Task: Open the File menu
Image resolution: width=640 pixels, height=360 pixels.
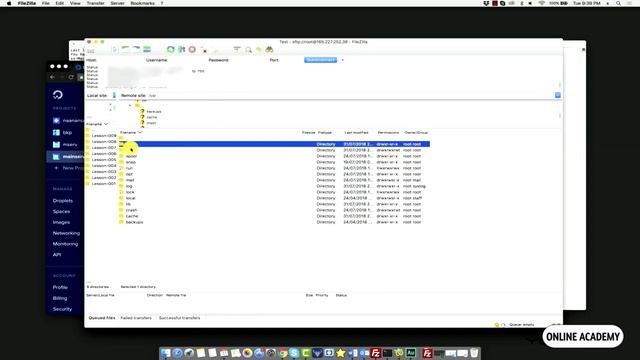Action: click(x=46, y=3)
